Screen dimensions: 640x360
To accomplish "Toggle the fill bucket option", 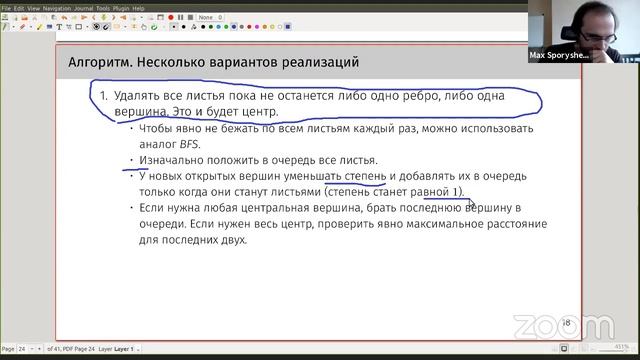I will pos(193,27).
